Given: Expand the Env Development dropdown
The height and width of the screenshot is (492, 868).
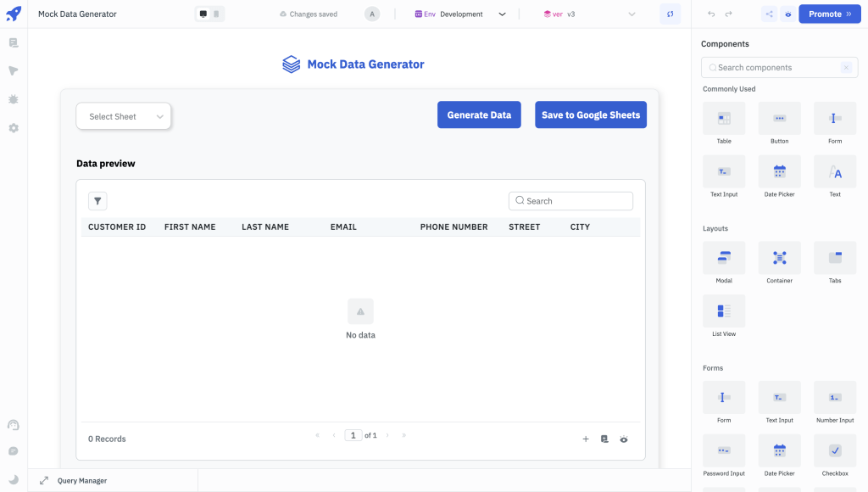Looking at the screenshot, I should (462, 14).
